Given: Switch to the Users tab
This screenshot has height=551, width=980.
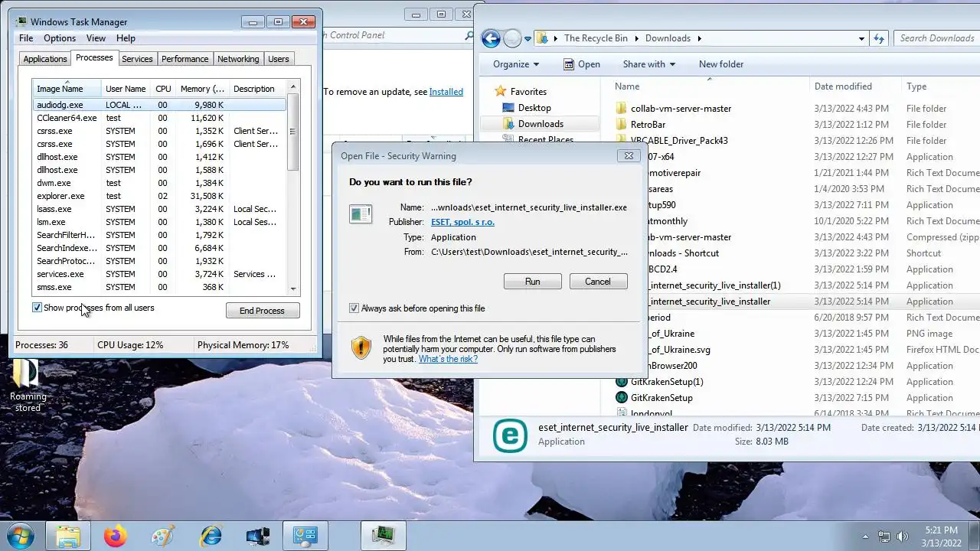Looking at the screenshot, I should [279, 59].
